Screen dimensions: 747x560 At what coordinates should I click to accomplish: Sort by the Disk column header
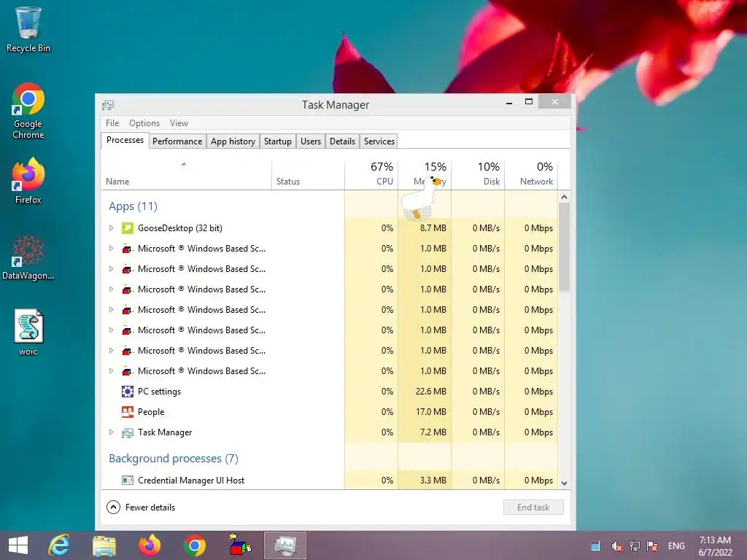[x=478, y=174]
